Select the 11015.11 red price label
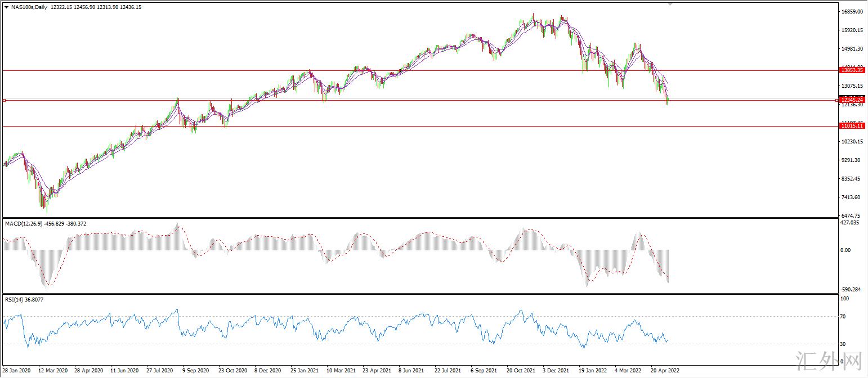 point(852,126)
